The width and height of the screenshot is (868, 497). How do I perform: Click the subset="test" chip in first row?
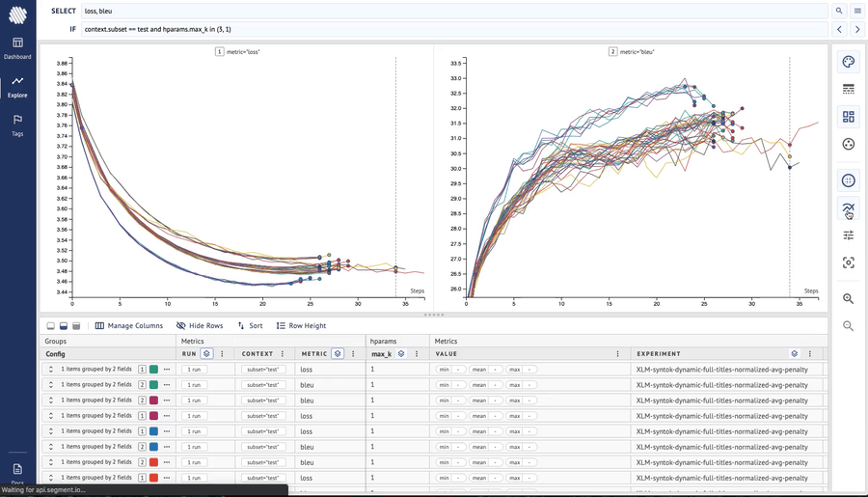point(263,369)
